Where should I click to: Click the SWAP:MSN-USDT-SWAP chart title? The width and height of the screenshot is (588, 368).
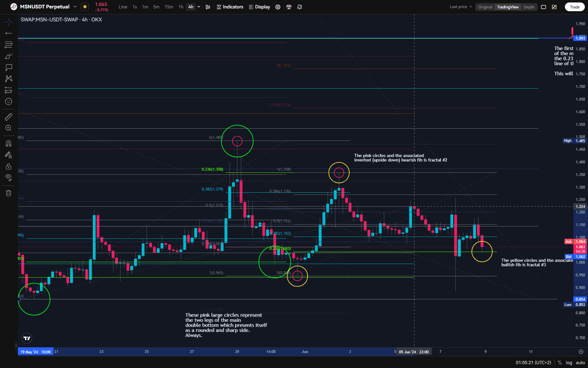pos(61,20)
